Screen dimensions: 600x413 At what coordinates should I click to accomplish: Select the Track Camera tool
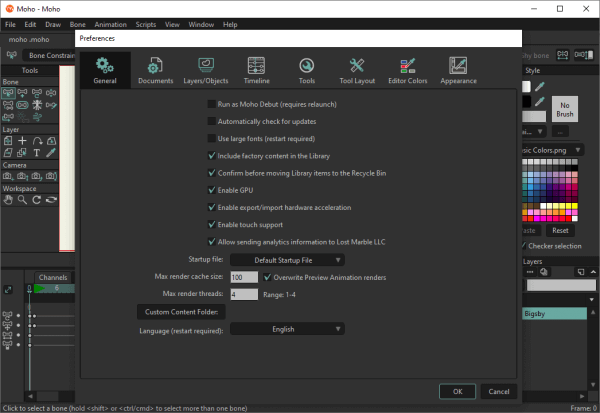[x=8, y=176]
